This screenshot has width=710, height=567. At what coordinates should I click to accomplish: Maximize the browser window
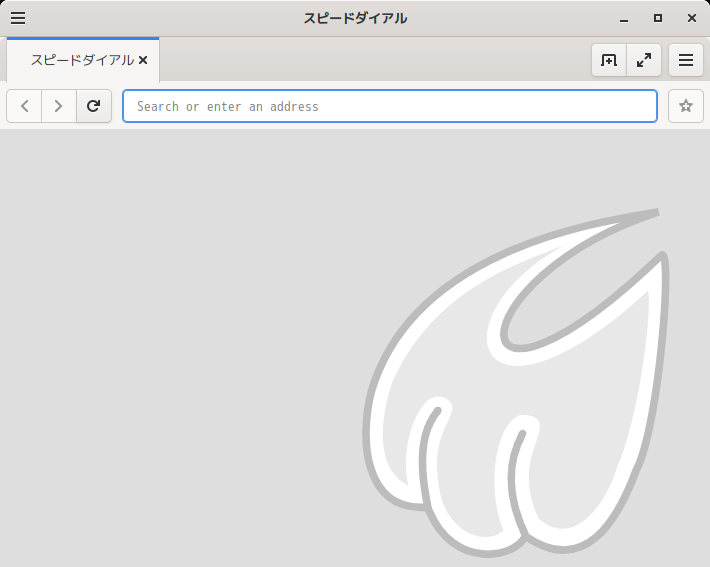[658, 18]
